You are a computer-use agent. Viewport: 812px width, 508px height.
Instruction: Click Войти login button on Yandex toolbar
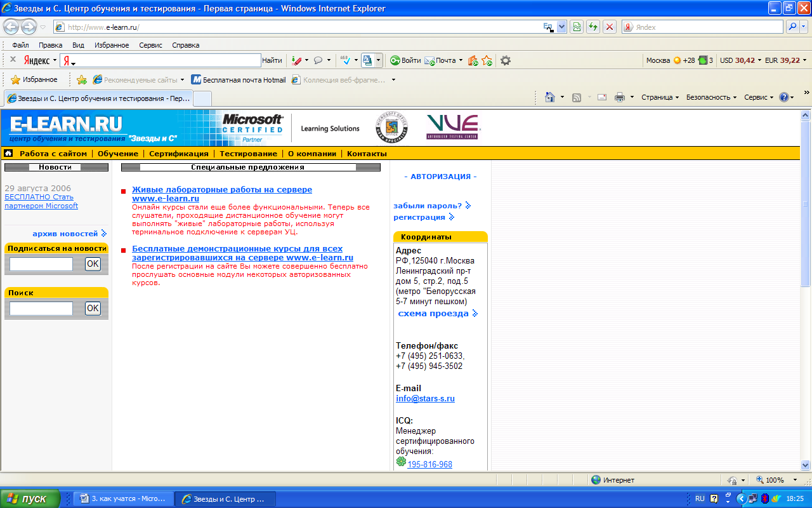coord(405,60)
